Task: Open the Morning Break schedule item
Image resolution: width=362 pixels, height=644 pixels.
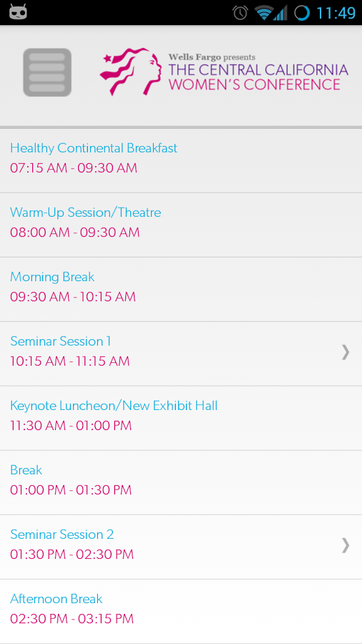Action: pyautogui.click(x=181, y=290)
